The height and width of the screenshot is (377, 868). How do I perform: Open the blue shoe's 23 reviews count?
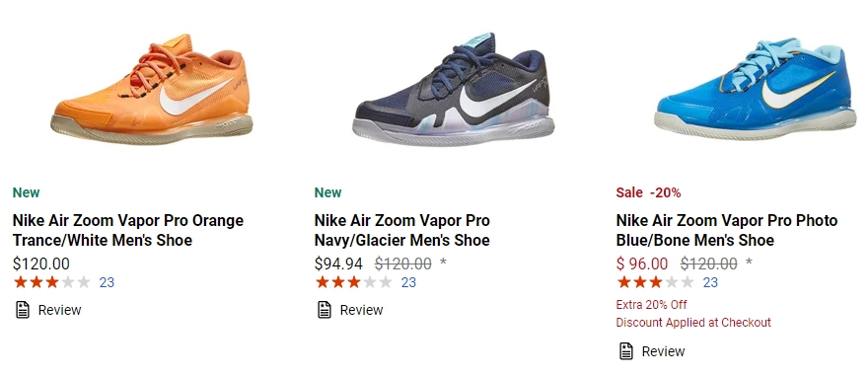click(710, 283)
